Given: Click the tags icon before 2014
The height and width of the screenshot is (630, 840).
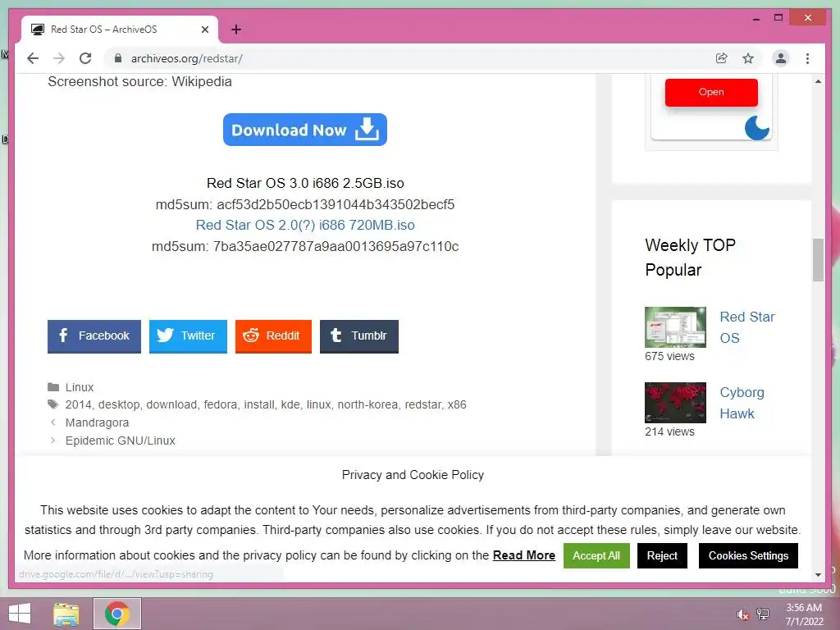Looking at the screenshot, I should (53, 404).
